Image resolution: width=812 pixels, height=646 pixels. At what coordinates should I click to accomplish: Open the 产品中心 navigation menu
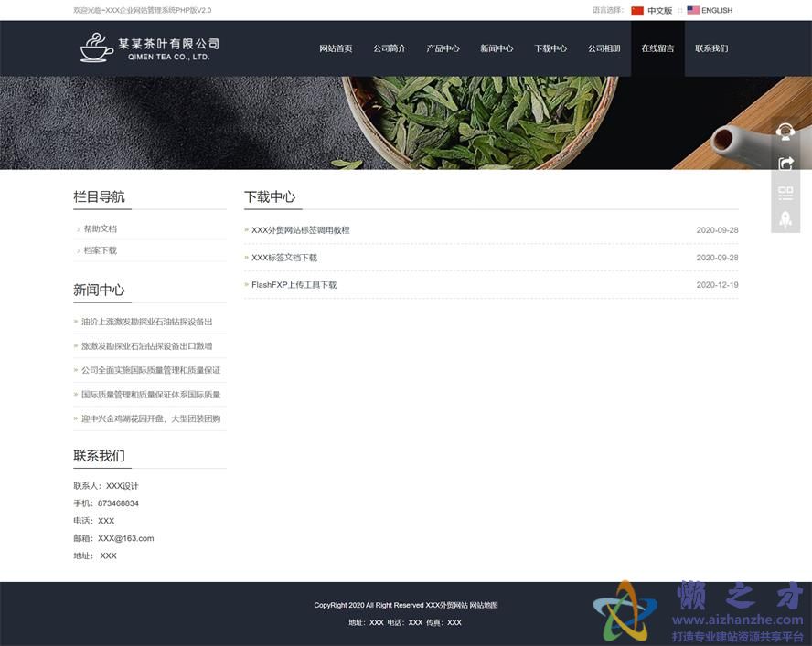[x=443, y=48]
